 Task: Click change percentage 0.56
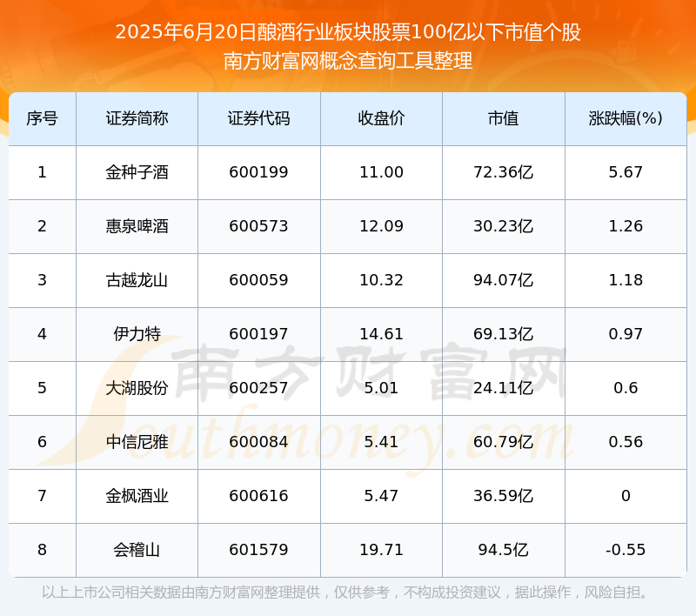pos(626,442)
